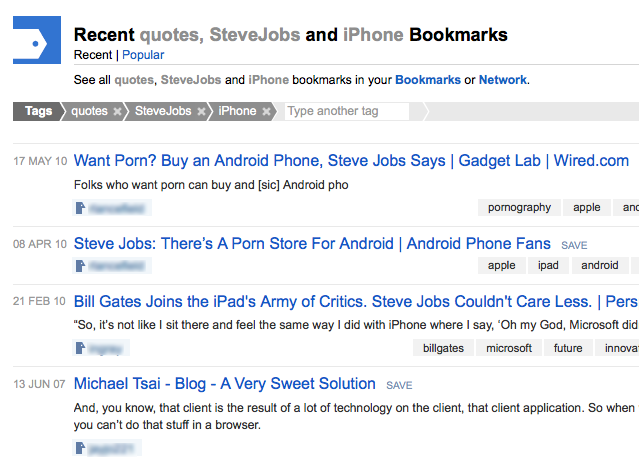This screenshot has height=462, width=639.
Task: Open your Bookmarks link
Action: [x=428, y=79]
